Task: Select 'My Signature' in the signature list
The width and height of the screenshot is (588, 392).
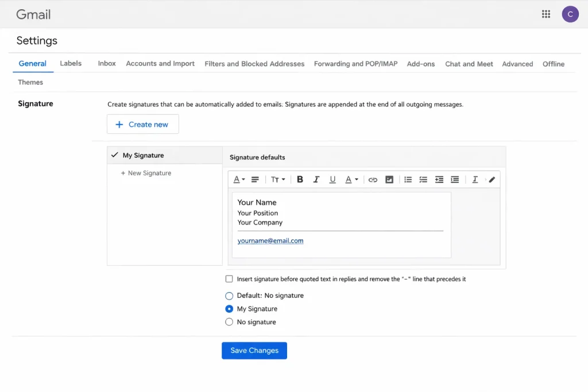Action: [143, 156]
